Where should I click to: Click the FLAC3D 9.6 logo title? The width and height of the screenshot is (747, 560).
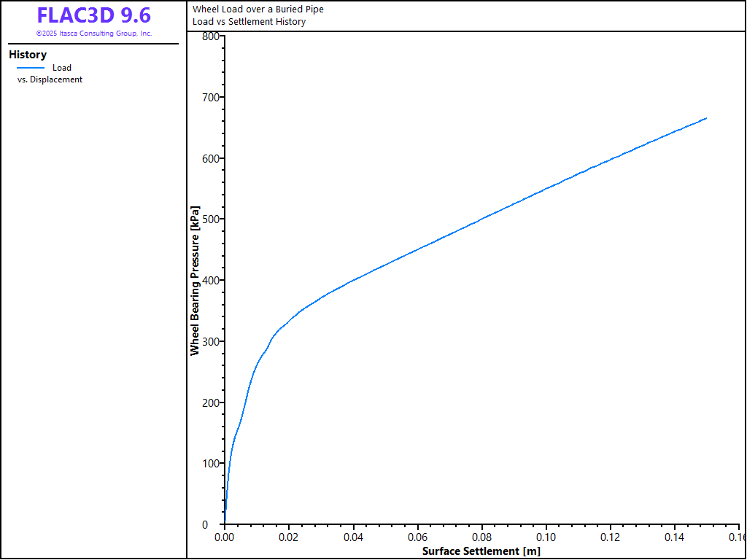tap(93, 15)
